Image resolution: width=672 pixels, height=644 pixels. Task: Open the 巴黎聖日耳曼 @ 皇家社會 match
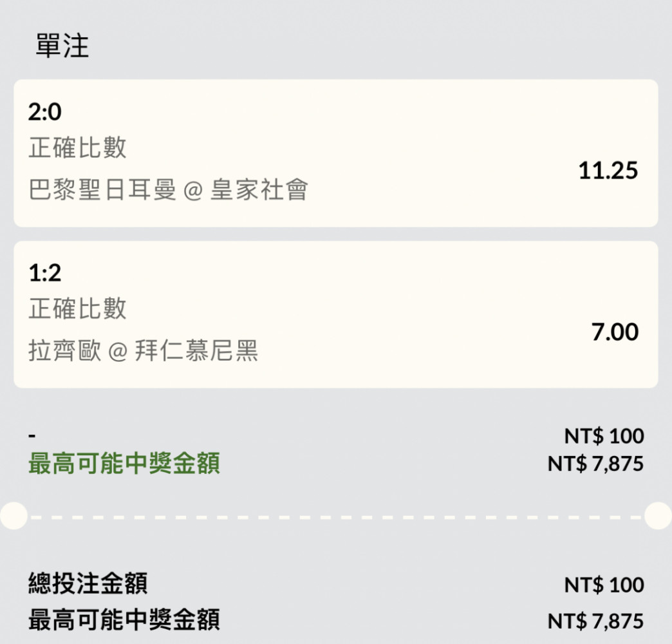(168, 189)
